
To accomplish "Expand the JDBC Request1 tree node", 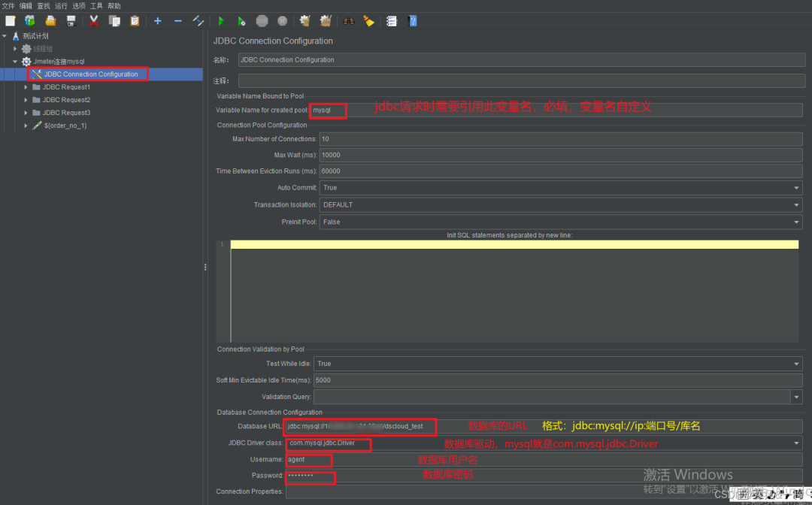I will coord(25,86).
